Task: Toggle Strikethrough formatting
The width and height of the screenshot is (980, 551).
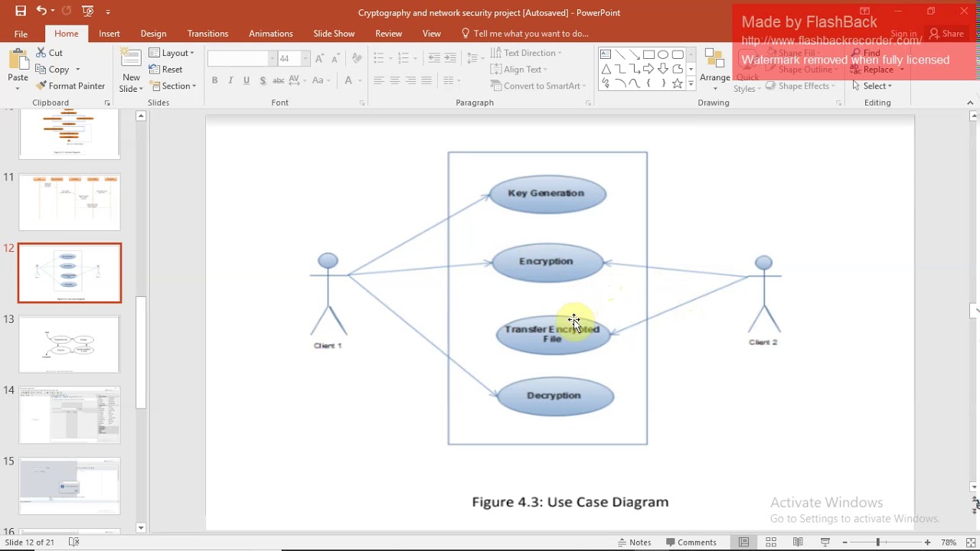Action: point(279,80)
